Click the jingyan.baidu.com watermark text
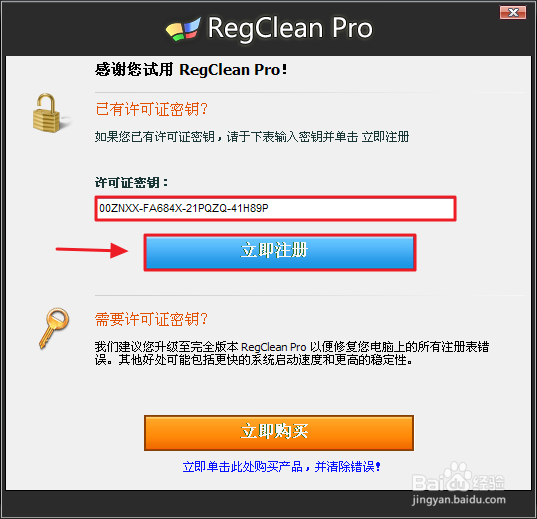Screen dimensions: 537x519 [x=459, y=500]
